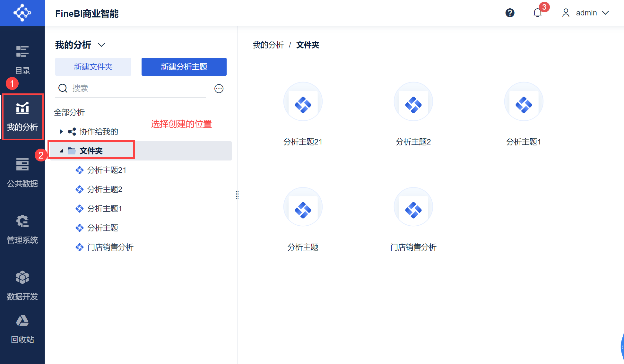The height and width of the screenshot is (364, 624).
Task: Select 门店销售分析 in the tree
Action: point(110,247)
